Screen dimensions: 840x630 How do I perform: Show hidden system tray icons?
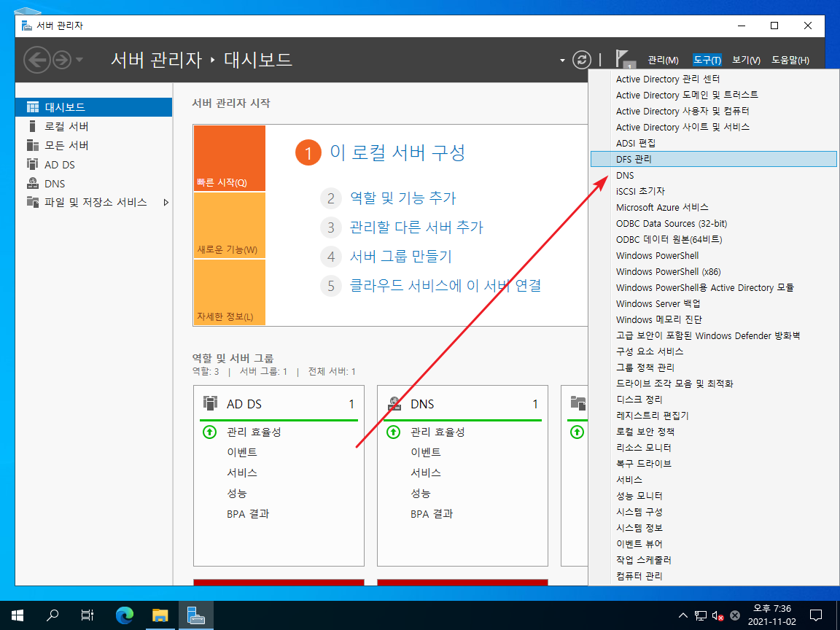pyautogui.click(x=683, y=615)
